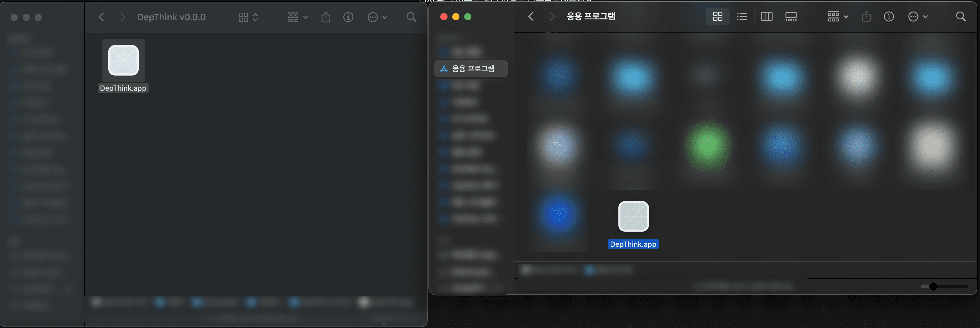
Task: Click DepThink.app file name in DepThink v0.0.0 window
Action: (123, 88)
